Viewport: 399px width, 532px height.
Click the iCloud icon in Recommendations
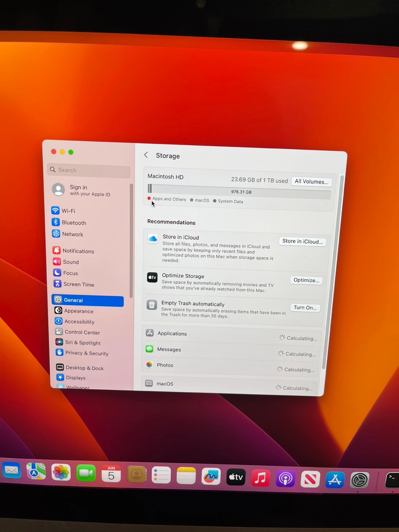tap(153, 239)
